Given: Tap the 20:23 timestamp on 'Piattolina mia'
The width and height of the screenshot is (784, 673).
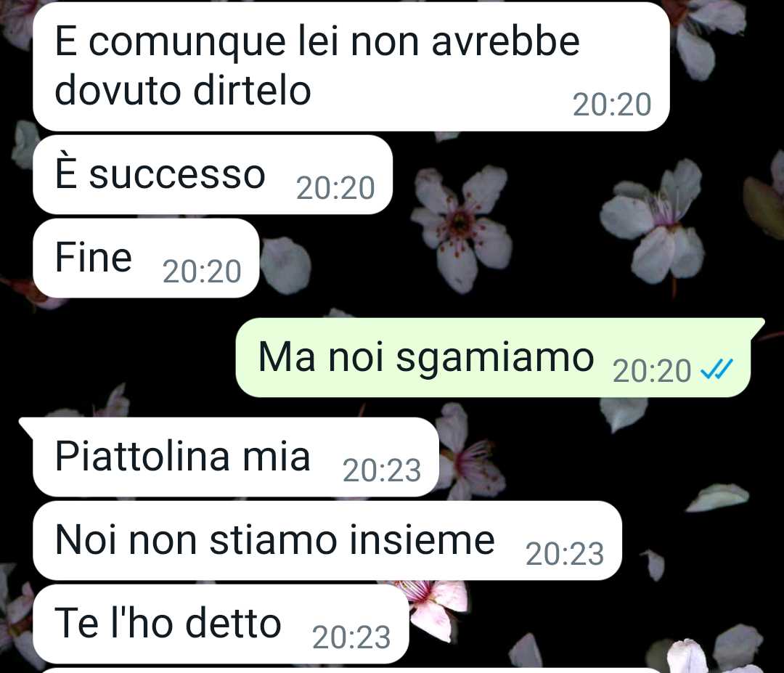Looking at the screenshot, I should [382, 470].
